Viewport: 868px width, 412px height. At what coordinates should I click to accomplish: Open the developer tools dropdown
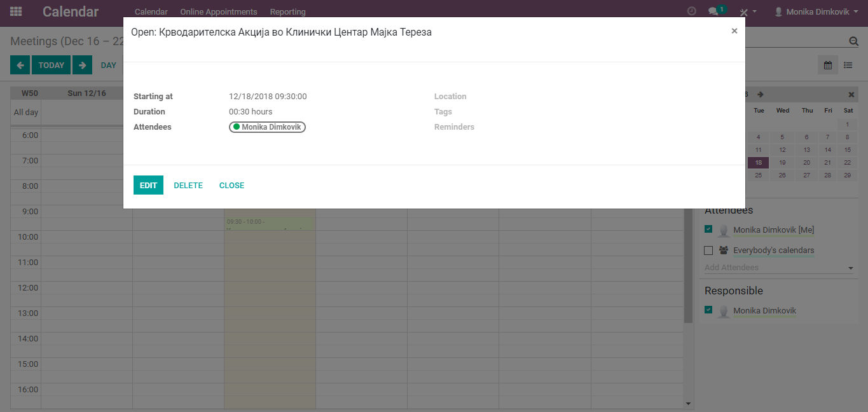click(x=748, y=11)
